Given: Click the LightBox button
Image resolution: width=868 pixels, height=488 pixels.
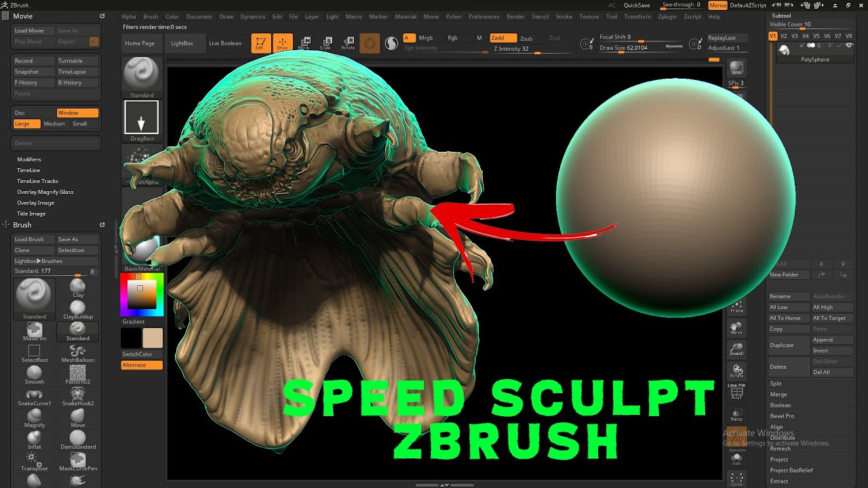Looking at the screenshot, I should pyautogui.click(x=182, y=43).
